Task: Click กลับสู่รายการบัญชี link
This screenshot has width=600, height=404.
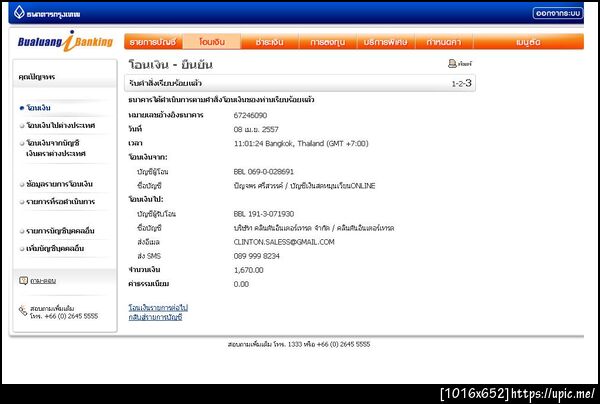Action: 155,317
